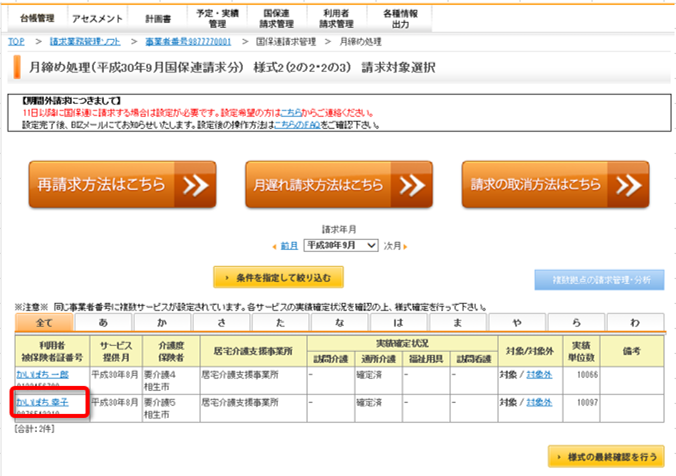Click the 次月 next month label
This screenshot has height=476, width=676.
pyautogui.click(x=392, y=246)
